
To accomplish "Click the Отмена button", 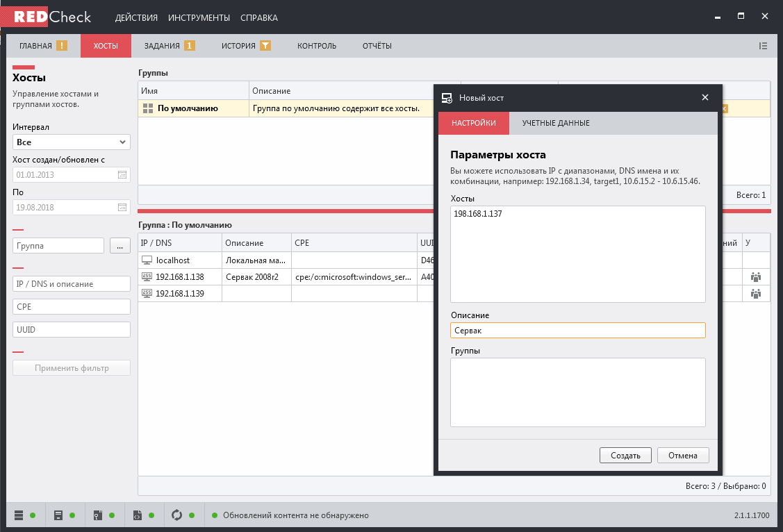I will (x=683, y=455).
